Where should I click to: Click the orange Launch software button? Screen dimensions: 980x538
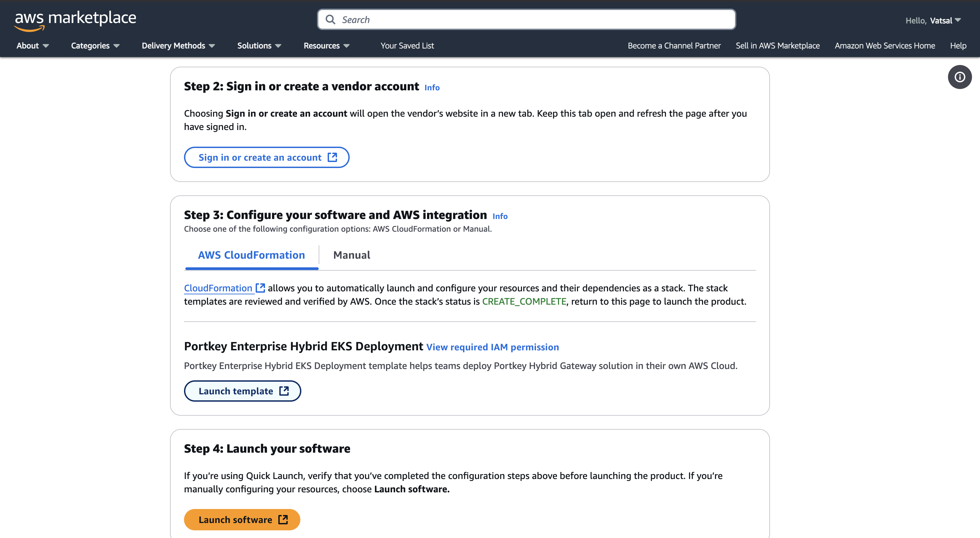(242, 520)
